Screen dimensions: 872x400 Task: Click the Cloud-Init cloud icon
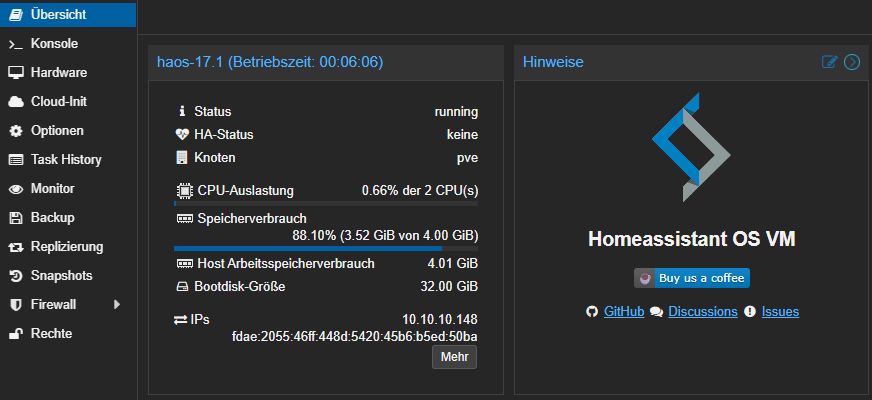[x=16, y=102]
